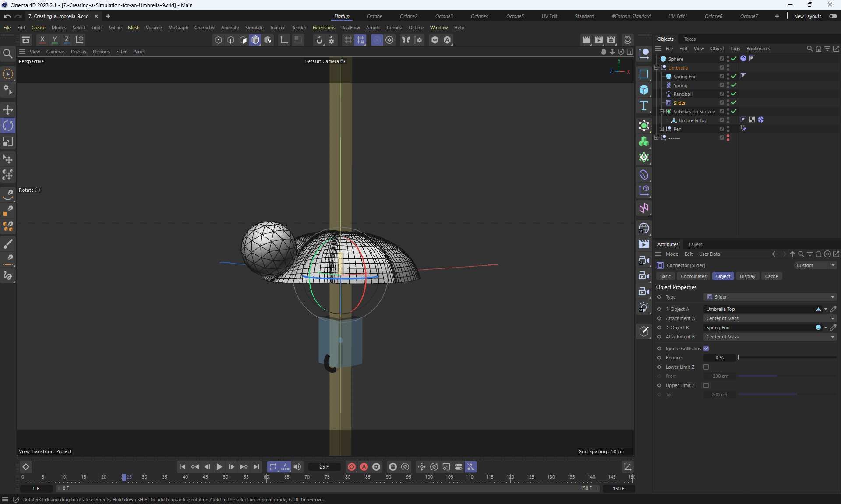Image resolution: width=841 pixels, height=504 pixels.
Task: Click the Bounce percentage slider
Action: coord(787,358)
